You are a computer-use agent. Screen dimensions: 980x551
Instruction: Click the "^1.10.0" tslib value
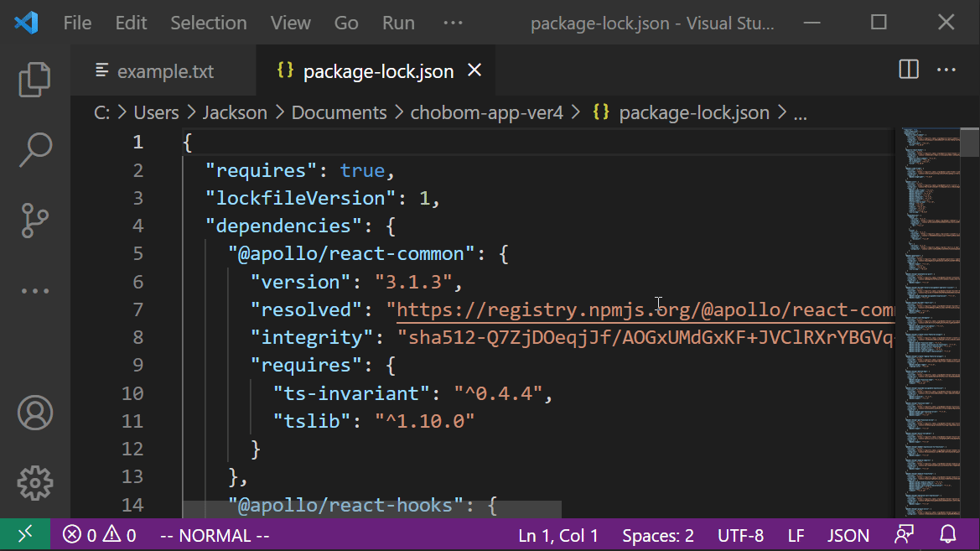pyautogui.click(x=424, y=421)
